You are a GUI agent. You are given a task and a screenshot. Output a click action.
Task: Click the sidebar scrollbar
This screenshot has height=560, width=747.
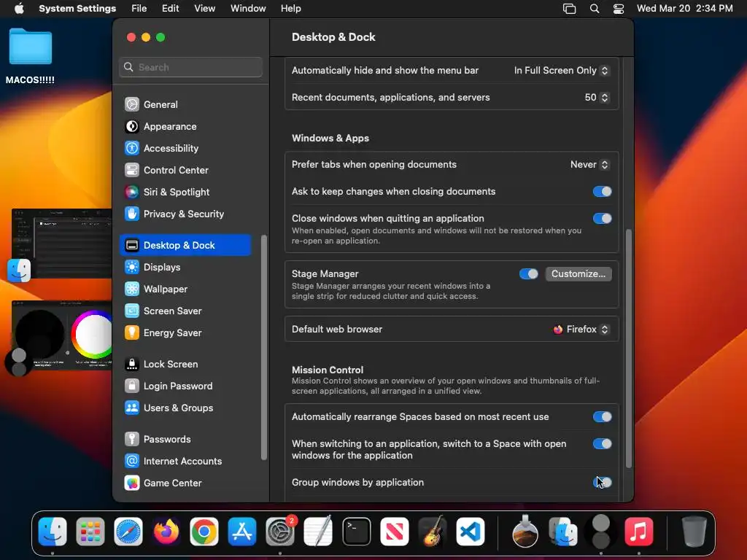click(264, 348)
